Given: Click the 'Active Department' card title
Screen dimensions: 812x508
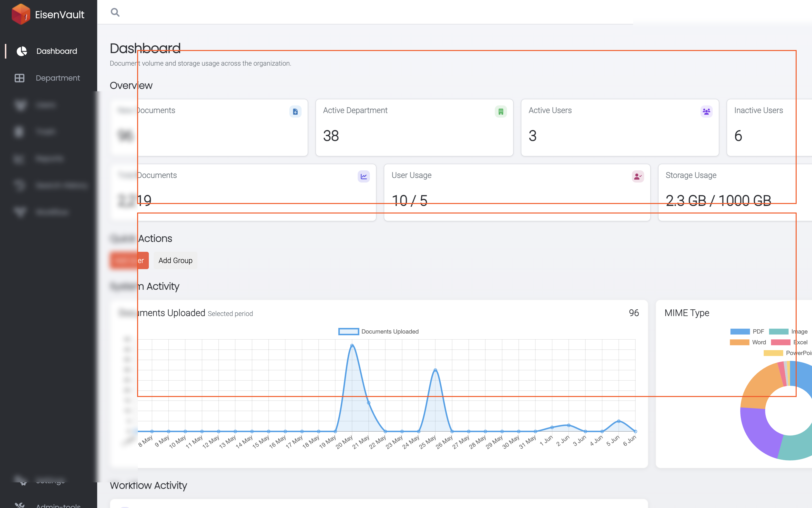Looking at the screenshot, I should click(355, 110).
